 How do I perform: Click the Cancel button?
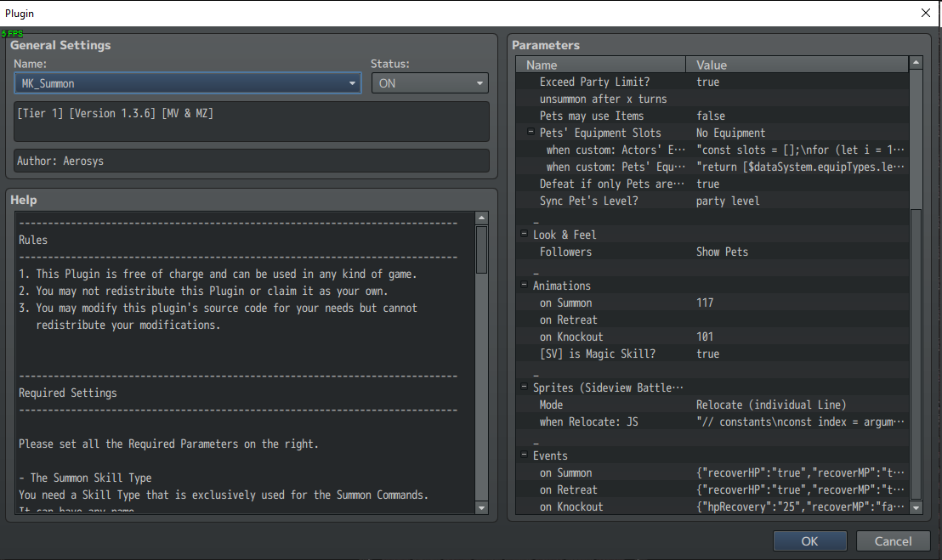(x=893, y=540)
